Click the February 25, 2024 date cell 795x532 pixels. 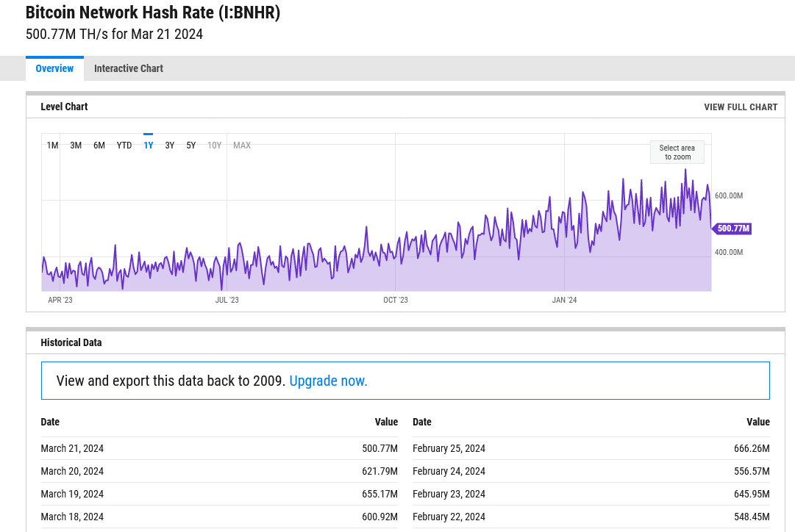449,448
